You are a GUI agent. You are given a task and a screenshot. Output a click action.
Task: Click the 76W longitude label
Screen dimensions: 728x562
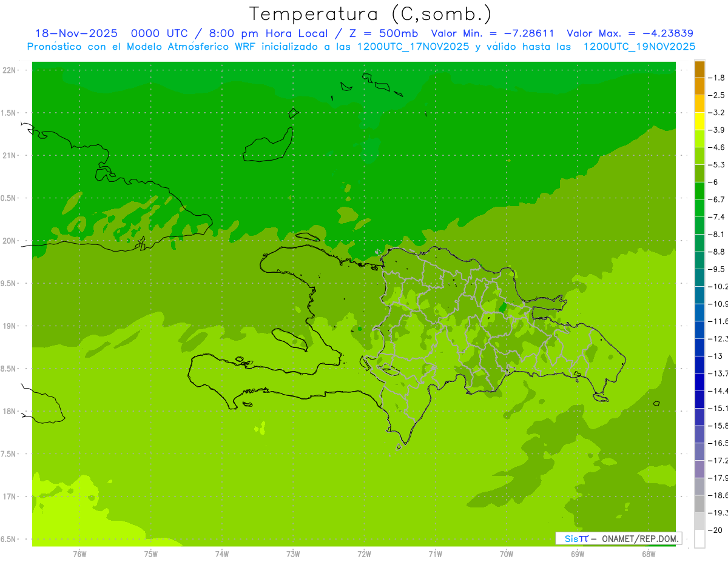pyautogui.click(x=79, y=554)
